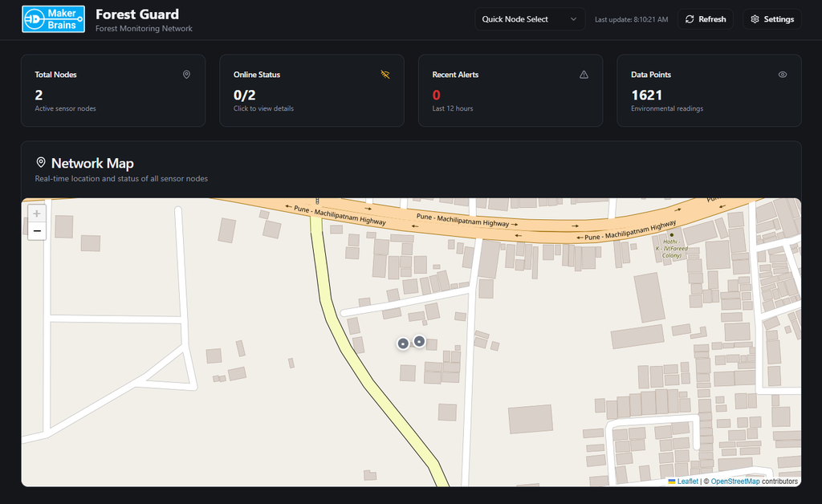Click the Maker Brains logo
822x504 pixels.
(x=53, y=19)
